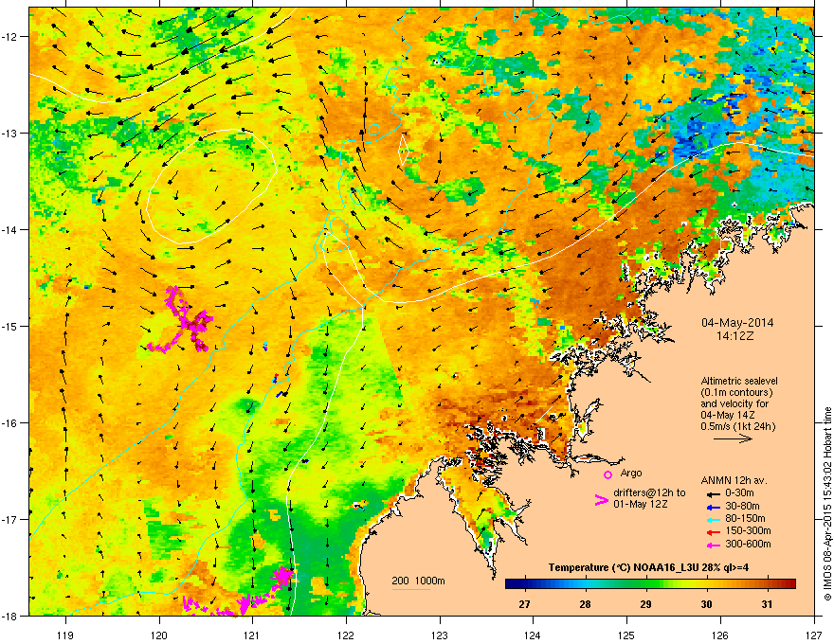
Task: Click the color bar tick label 27
Action: coord(524,604)
